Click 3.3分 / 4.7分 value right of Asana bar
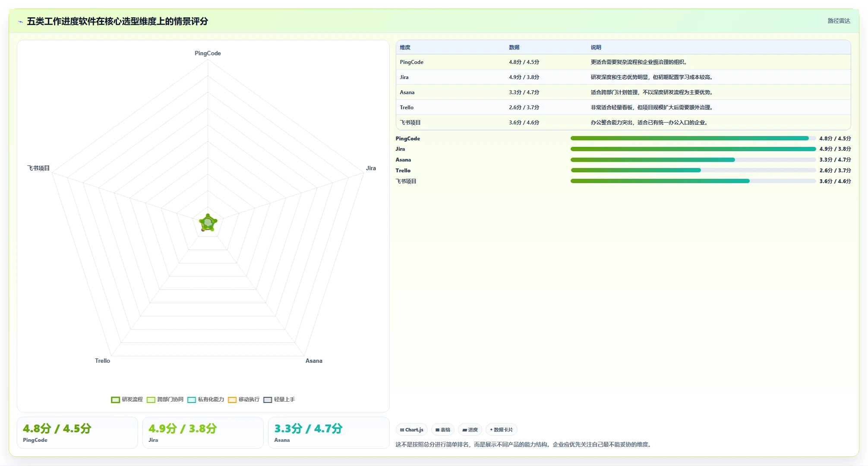868x466 pixels. coord(835,160)
